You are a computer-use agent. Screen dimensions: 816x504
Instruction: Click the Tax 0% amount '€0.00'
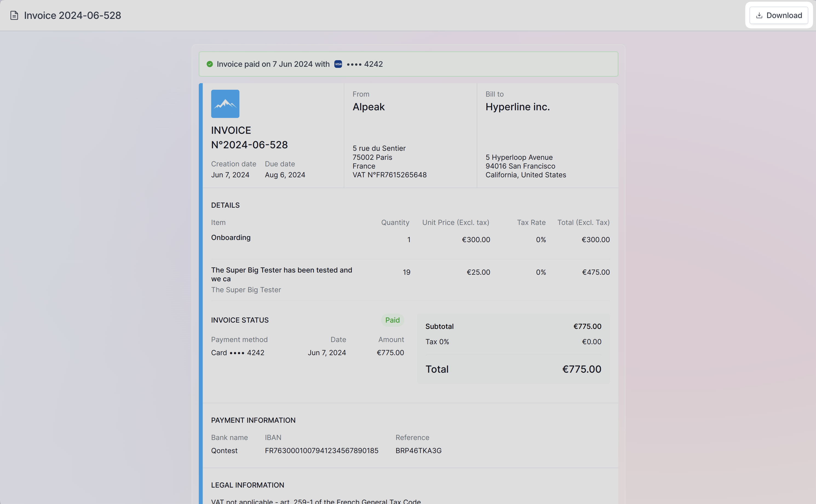[591, 342]
